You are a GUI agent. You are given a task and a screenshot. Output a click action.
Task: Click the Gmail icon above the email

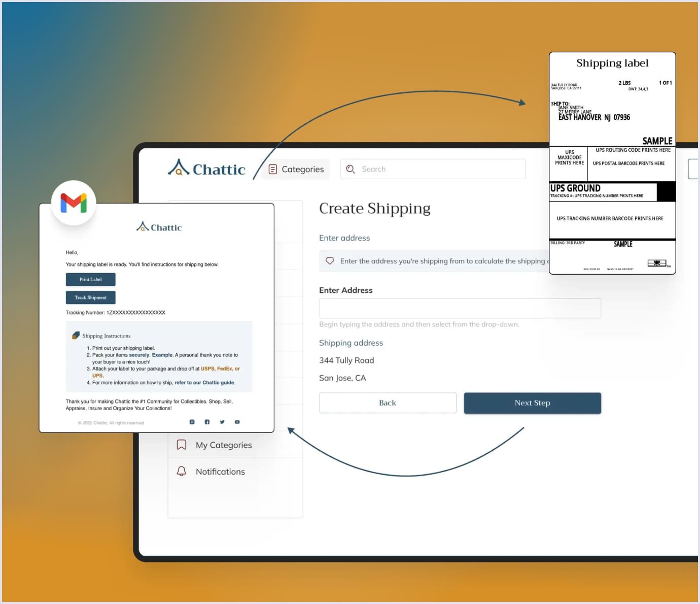coord(74,203)
